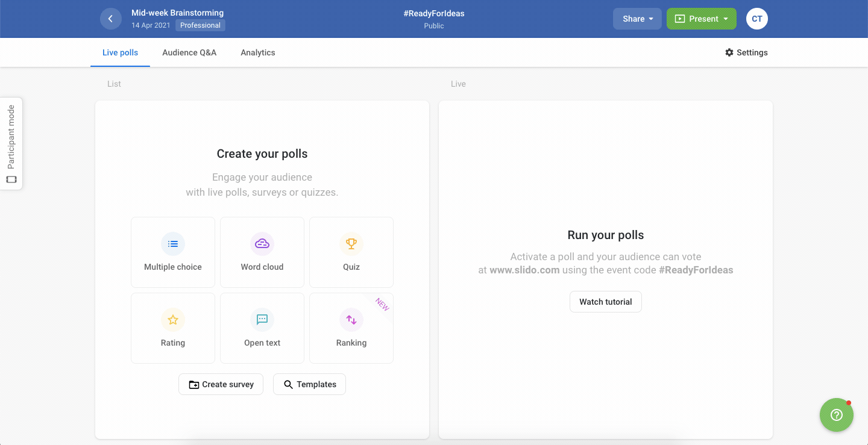Click the 14 Apr 2021 date
This screenshot has height=445, width=868.
[x=151, y=25]
